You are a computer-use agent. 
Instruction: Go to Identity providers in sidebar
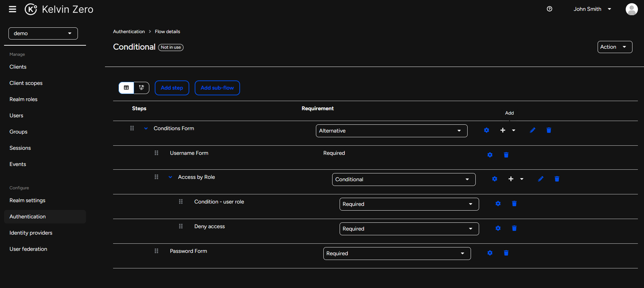point(31,233)
